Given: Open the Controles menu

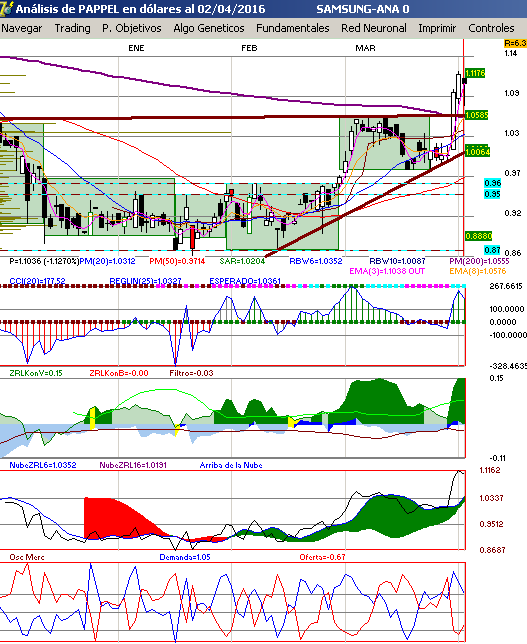Looking at the screenshot, I should pyautogui.click(x=491, y=28).
